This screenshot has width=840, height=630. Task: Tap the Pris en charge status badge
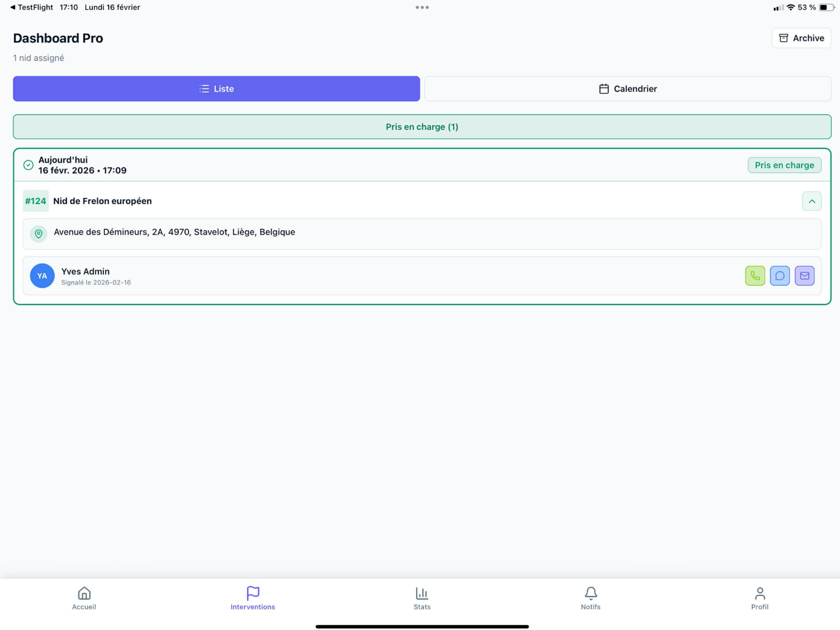click(784, 165)
